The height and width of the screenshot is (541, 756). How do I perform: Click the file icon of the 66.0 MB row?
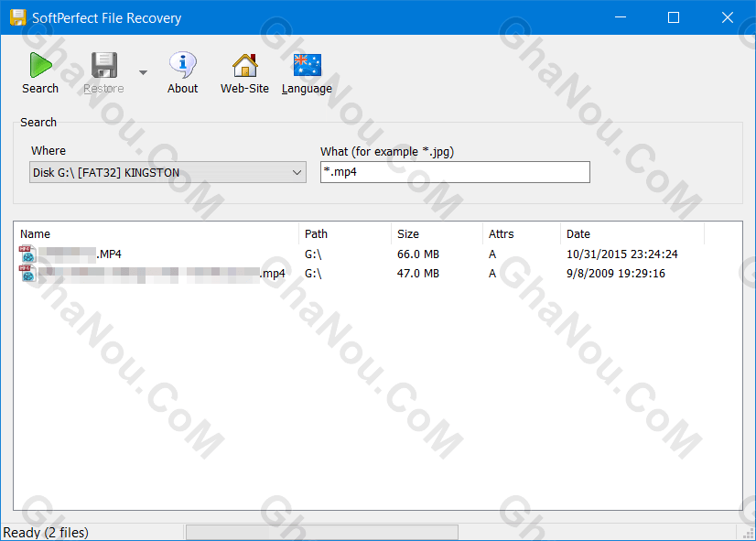point(27,254)
